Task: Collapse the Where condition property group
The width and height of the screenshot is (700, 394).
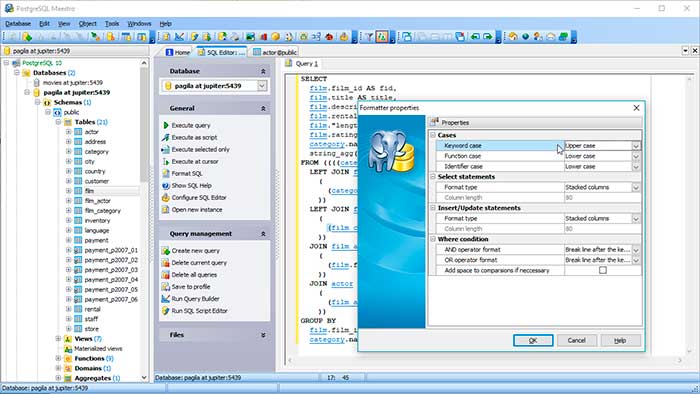Action: click(433, 239)
